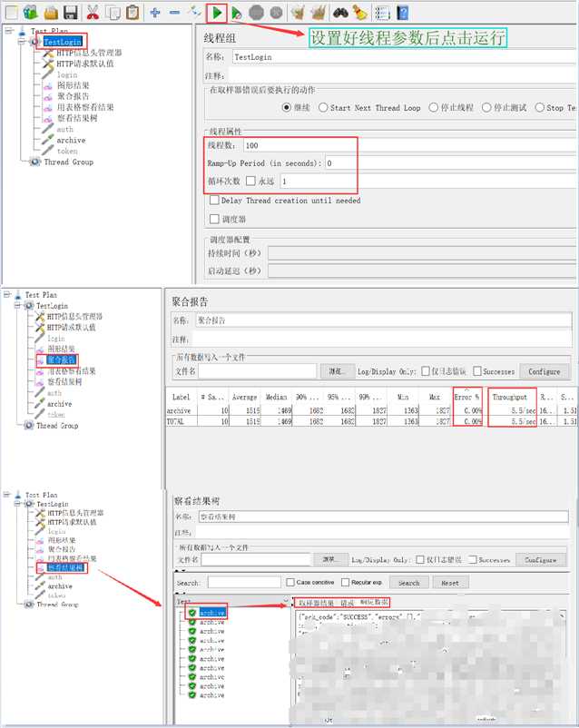Open the Text renderer dropdown arrow

pyautogui.click(x=286, y=601)
